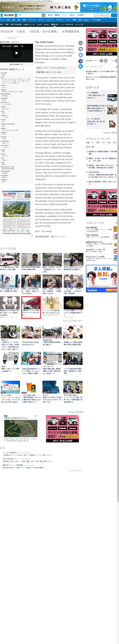Open the 12種類のカッコイイ商品 sponsored card

(31, 308)
